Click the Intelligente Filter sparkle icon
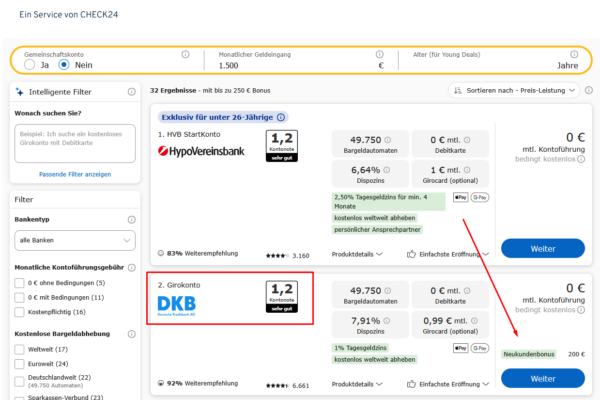This screenshot has width=600, height=400. [x=20, y=92]
